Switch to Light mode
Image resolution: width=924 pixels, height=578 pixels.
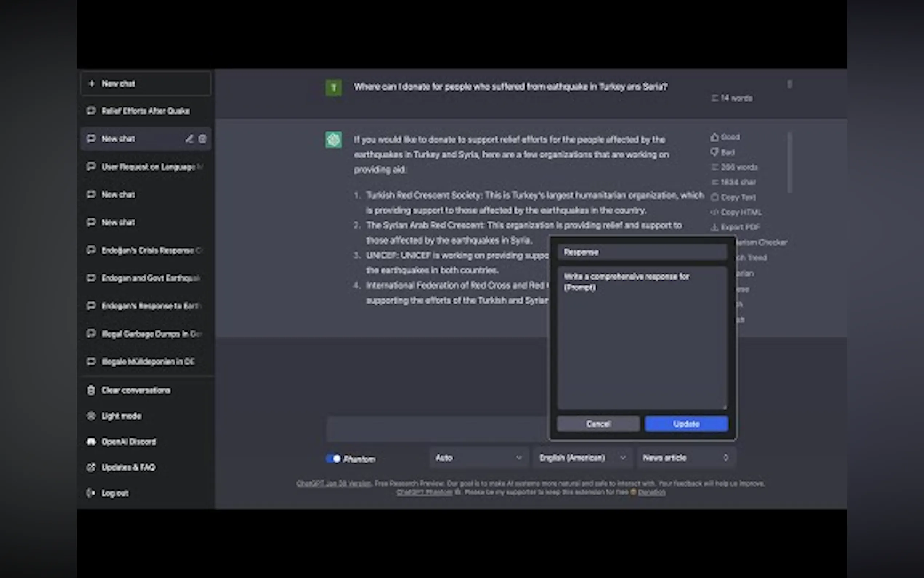121,416
